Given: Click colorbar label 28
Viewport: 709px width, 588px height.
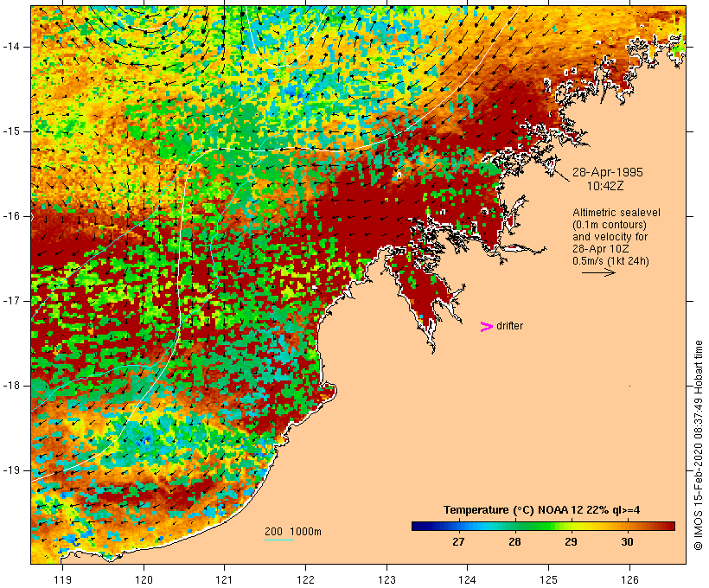Looking at the screenshot, I should [x=514, y=542].
